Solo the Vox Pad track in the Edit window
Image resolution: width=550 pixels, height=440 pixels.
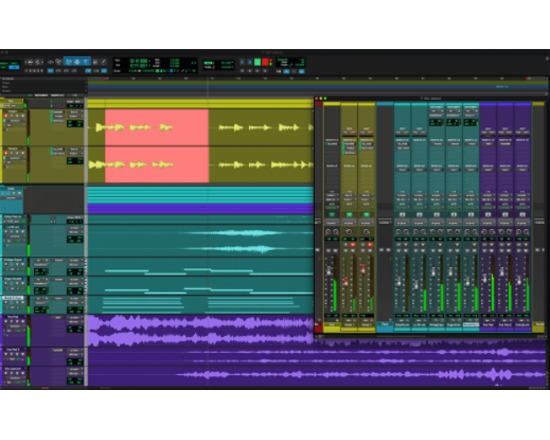point(18,321)
